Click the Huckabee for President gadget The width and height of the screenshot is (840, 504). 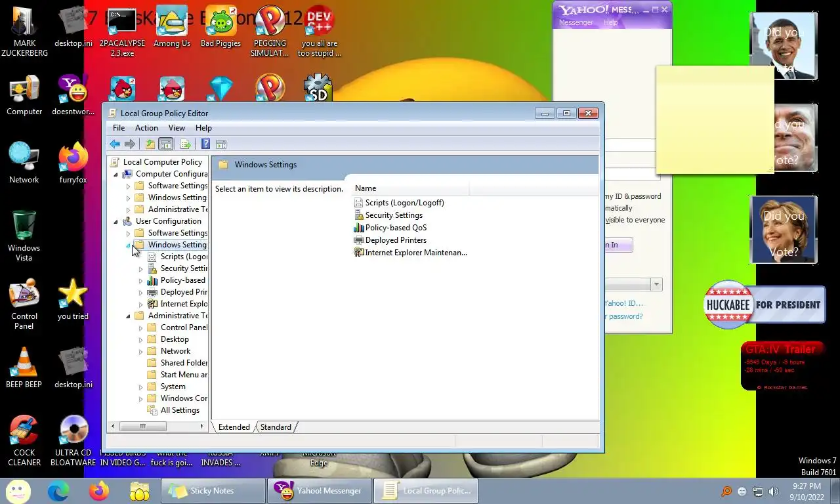point(764,304)
